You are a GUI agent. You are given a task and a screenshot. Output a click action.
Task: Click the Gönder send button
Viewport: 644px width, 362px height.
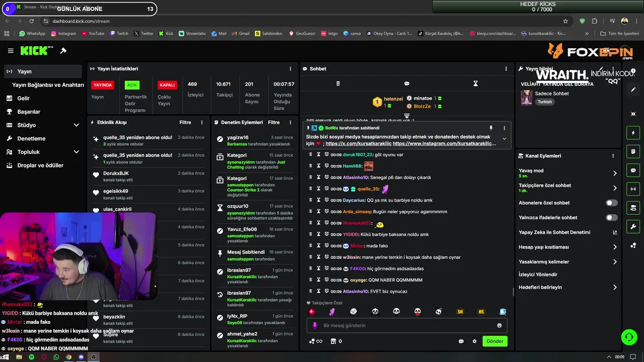495,341
